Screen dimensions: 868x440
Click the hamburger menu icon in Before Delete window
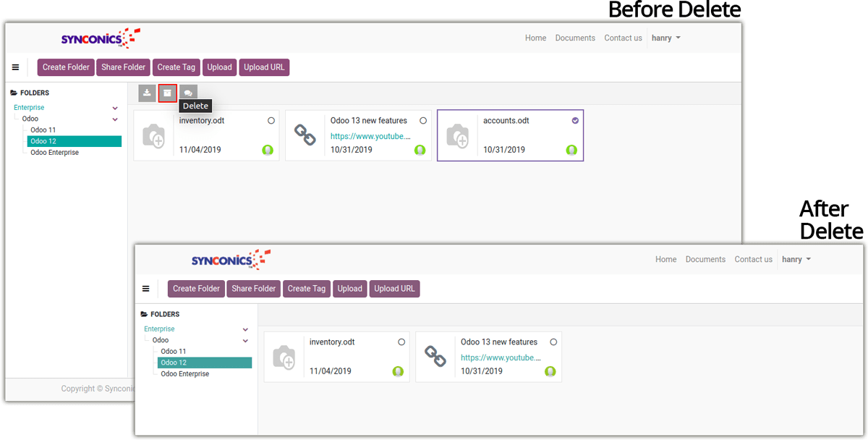pos(15,67)
